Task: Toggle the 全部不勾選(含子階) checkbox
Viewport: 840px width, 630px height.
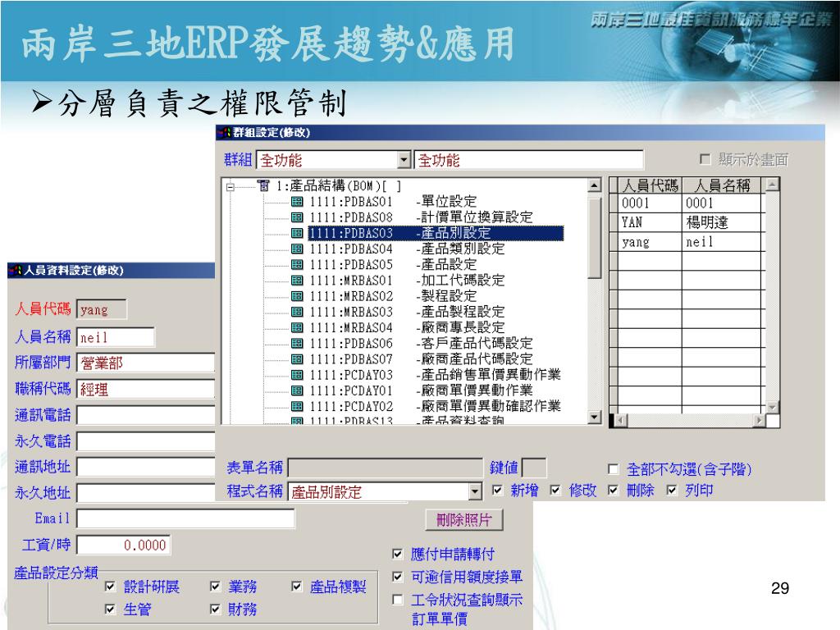Action: 614,469
